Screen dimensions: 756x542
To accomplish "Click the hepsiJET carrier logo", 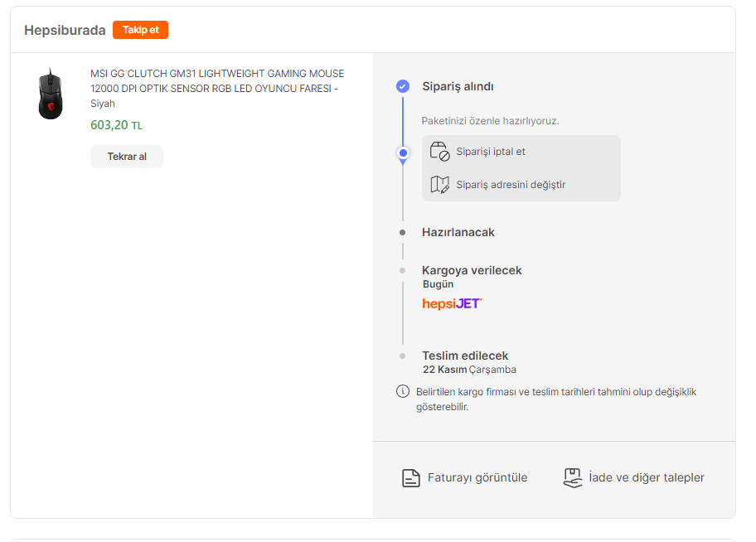I will coord(452,303).
